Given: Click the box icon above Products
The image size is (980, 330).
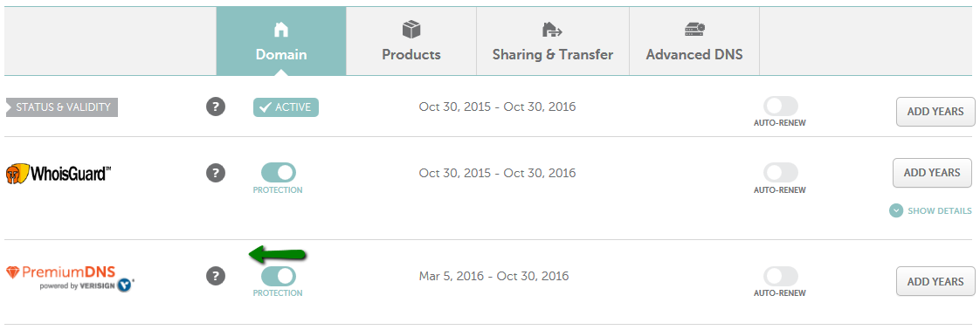Looking at the screenshot, I should (x=411, y=30).
